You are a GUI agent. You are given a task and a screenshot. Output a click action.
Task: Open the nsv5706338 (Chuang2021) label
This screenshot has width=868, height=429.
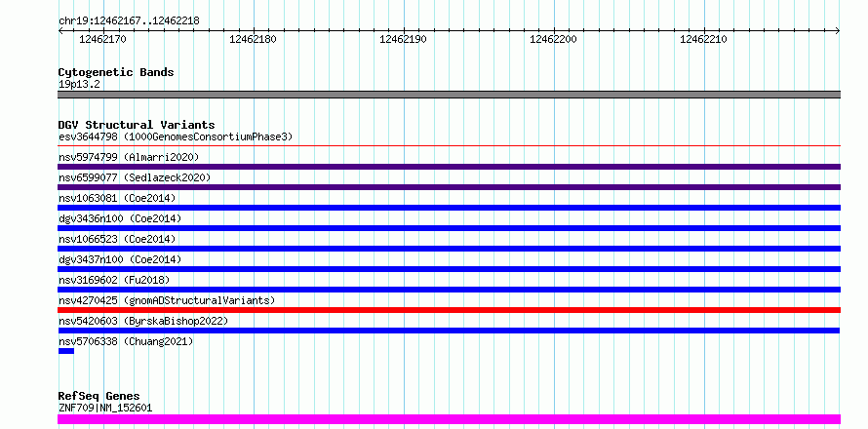click(126, 341)
